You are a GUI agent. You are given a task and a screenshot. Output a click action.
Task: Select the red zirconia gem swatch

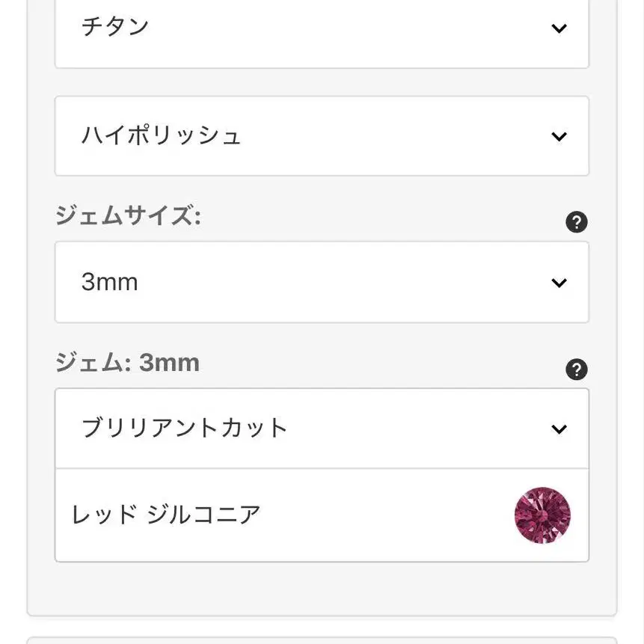click(542, 515)
